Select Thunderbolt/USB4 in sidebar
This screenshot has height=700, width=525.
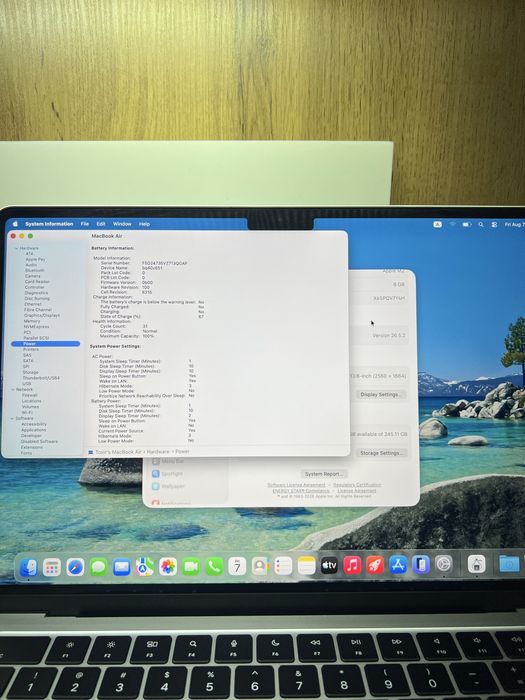click(41, 378)
